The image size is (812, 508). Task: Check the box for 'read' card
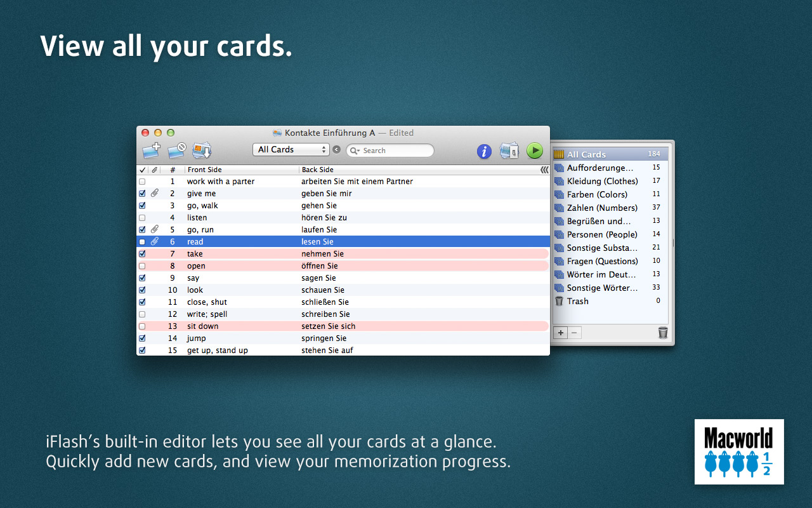(x=142, y=242)
